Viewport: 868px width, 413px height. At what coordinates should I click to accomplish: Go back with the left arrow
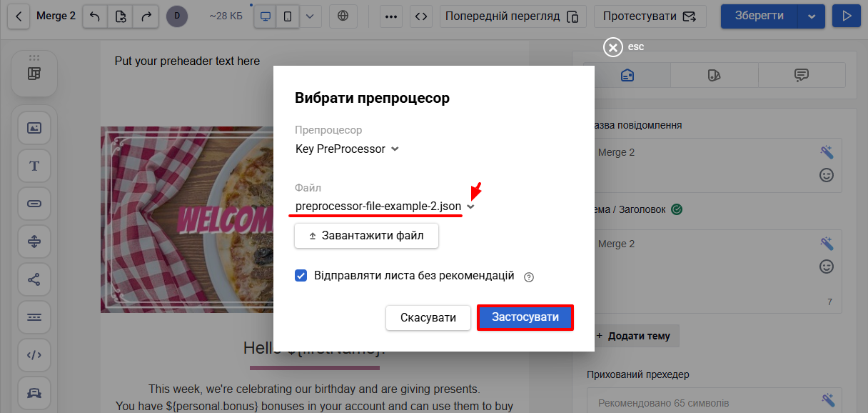click(19, 16)
